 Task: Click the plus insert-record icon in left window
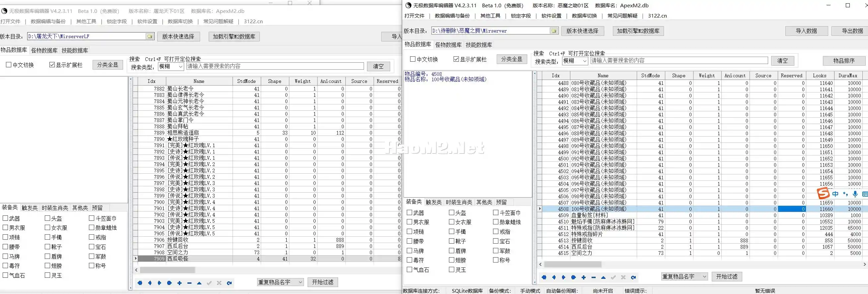point(179,283)
